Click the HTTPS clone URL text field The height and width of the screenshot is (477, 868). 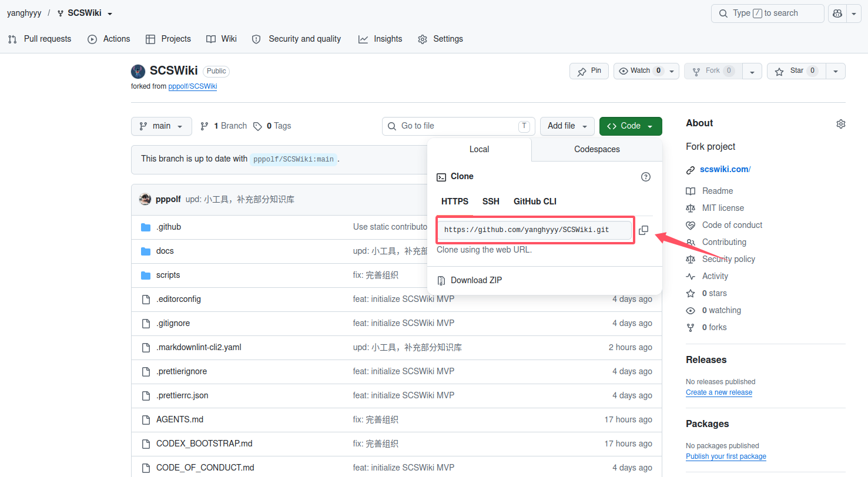click(534, 230)
